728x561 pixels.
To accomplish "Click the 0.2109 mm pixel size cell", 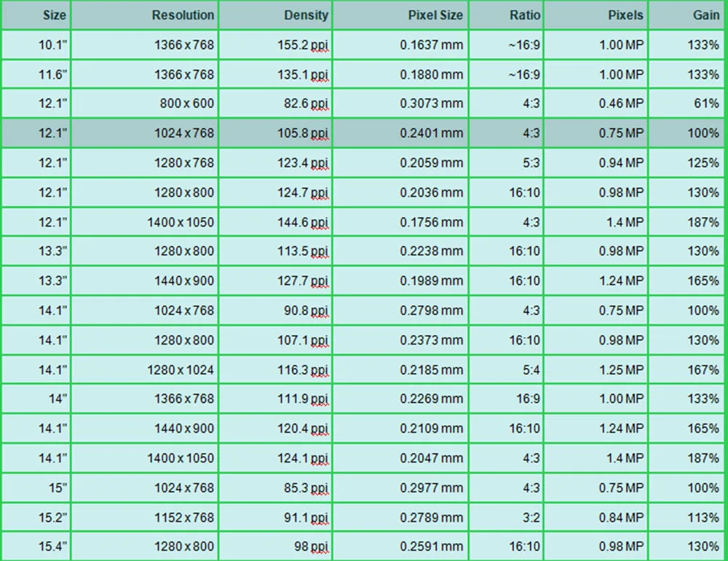I will pos(400,428).
